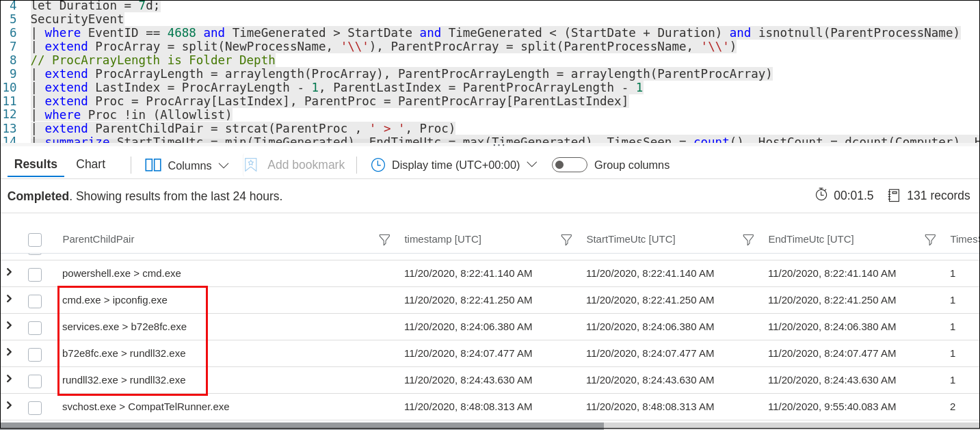Filter the StartTimeUtc [UTC] column

[x=748, y=239]
